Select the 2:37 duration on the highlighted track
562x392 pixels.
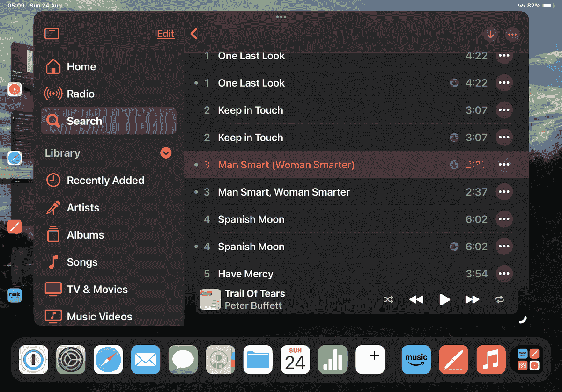[476, 165]
